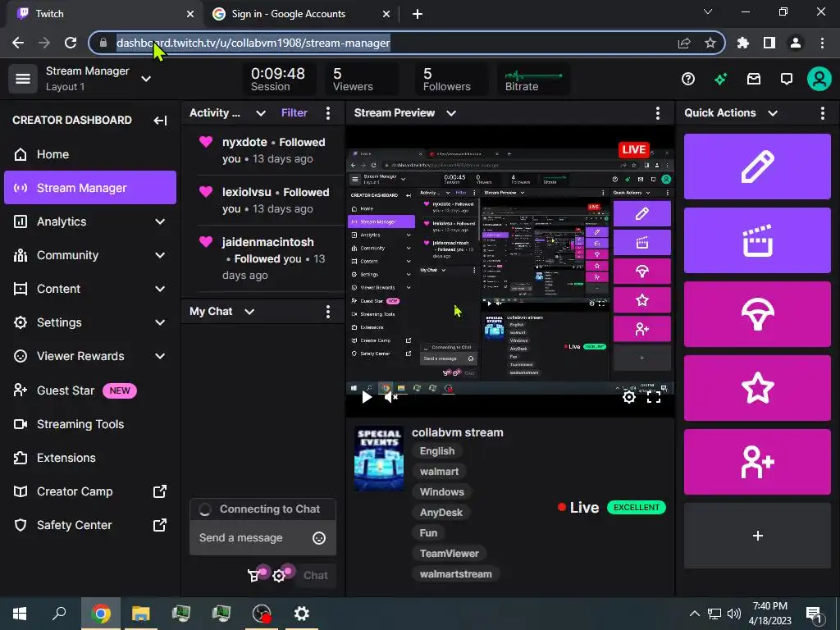The height and width of the screenshot is (630, 840).
Task: Open the My Chat panel dropdown
Action: click(249, 312)
